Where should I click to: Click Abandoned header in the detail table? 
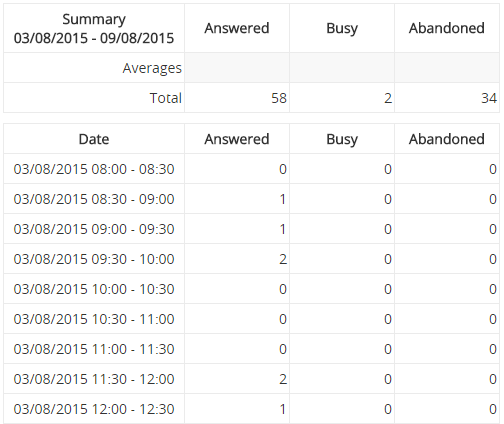coord(447,139)
